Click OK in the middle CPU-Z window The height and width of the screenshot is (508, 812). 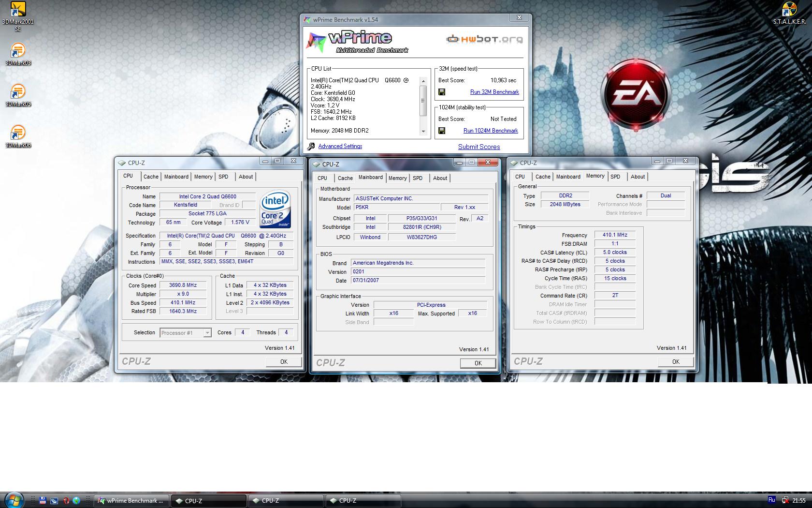click(478, 363)
